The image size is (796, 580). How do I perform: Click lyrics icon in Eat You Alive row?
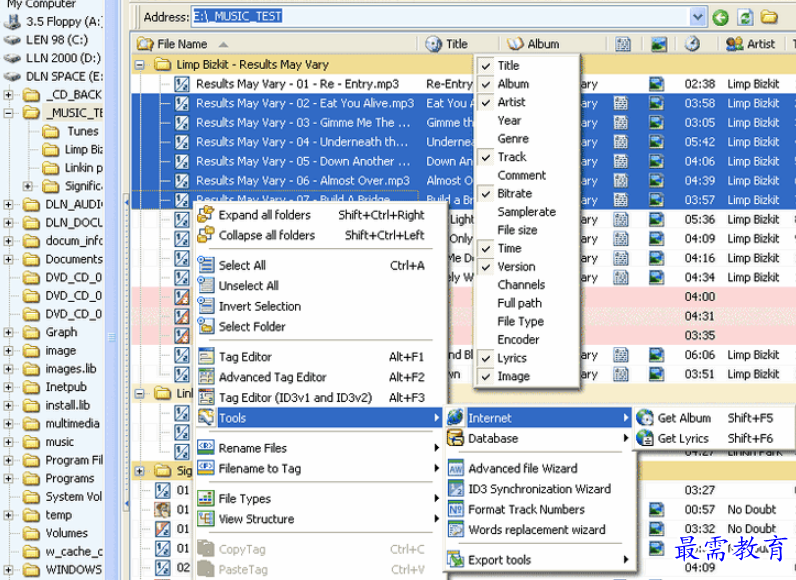click(x=620, y=103)
